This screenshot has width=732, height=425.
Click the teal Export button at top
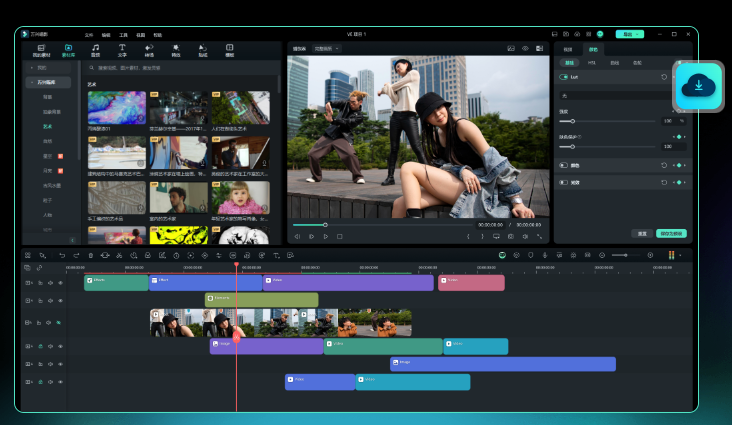629,34
